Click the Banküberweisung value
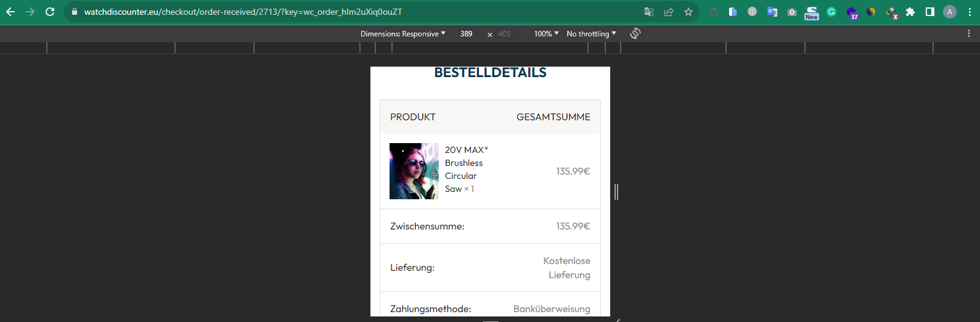This screenshot has width=980, height=322. pyautogui.click(x=552, y=309)
